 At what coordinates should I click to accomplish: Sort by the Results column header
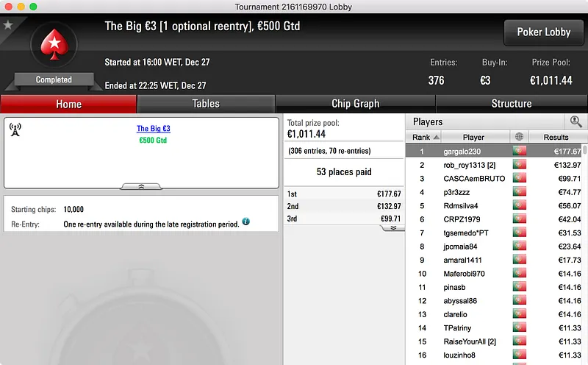coord(556,137)
